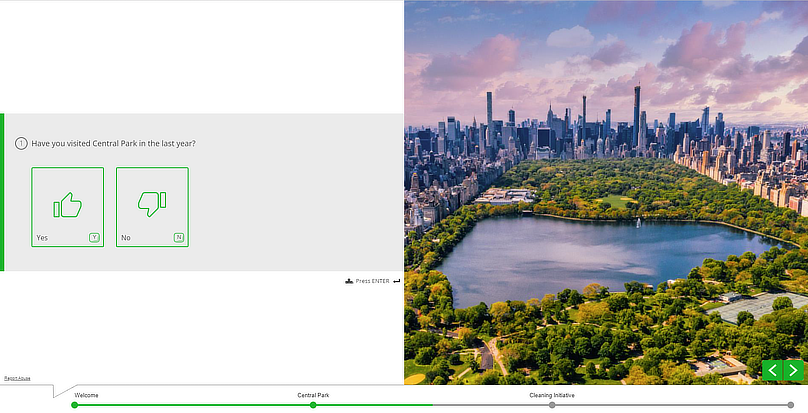The image size is (808, 413).
Task: Click the final progress bar end dot
Action: tap(790, 405)
